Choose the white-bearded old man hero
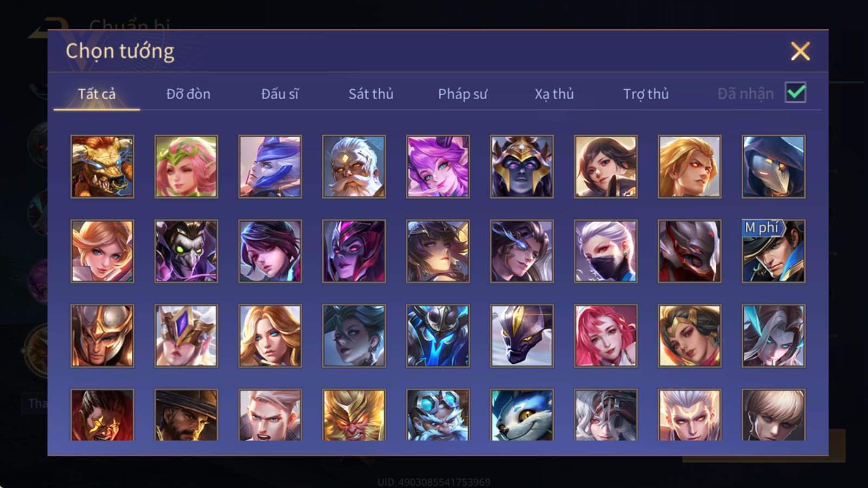This screenshot has width=868, height=488. click(x=354, y=166)
